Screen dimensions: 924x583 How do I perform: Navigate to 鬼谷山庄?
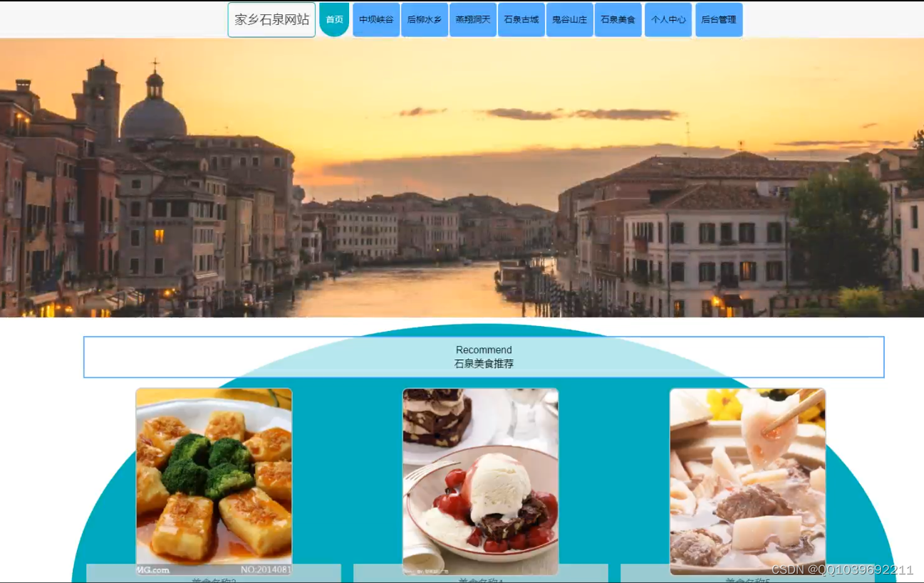[x=570, y=20]
